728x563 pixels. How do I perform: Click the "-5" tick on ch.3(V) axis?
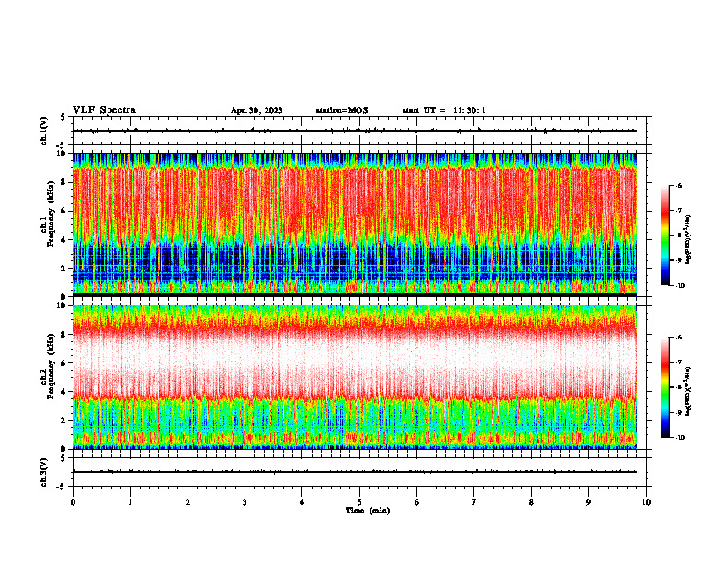(62, 487)
